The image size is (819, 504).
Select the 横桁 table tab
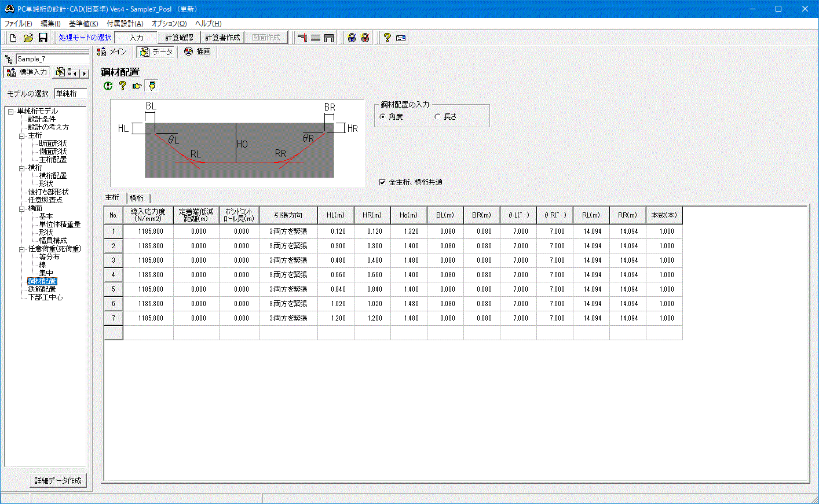(x=137, y=198)
